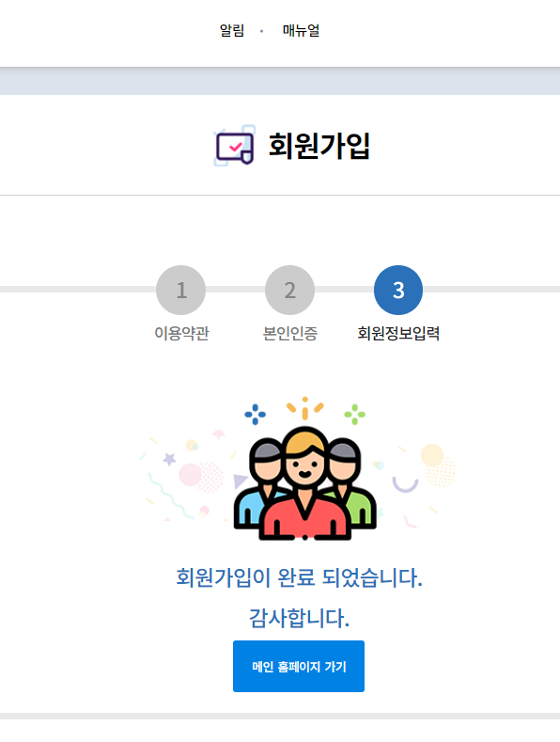Click the 본인인증 step label
Screen dimensions: 560x742
(x=290, y=333)
